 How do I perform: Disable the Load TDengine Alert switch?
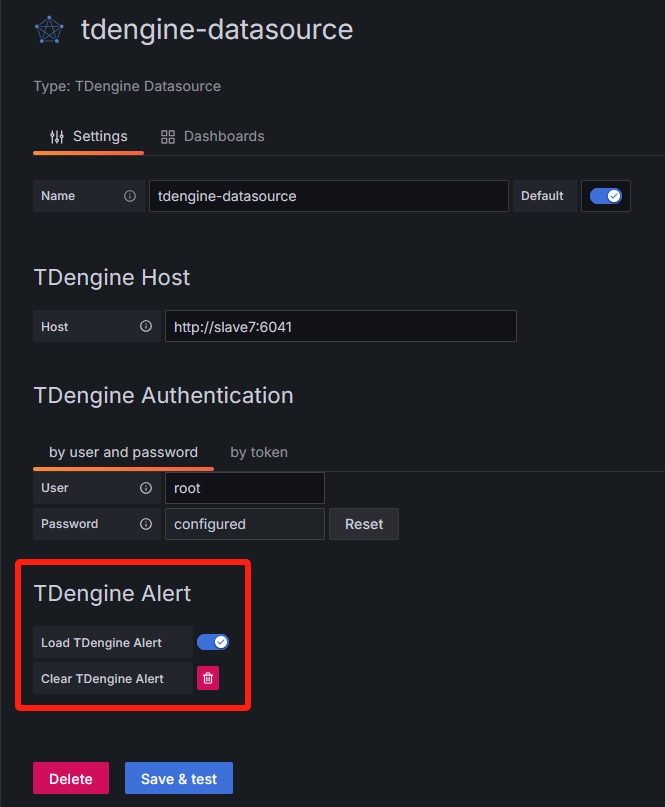(x=213, y=642)
